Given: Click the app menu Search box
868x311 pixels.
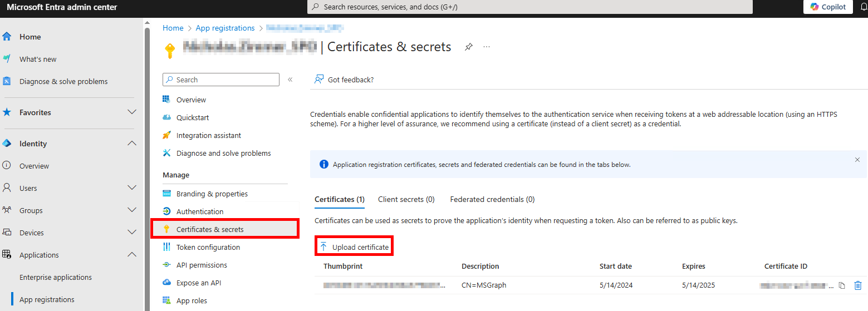Looking at the screenshot, I should (221, 80).
